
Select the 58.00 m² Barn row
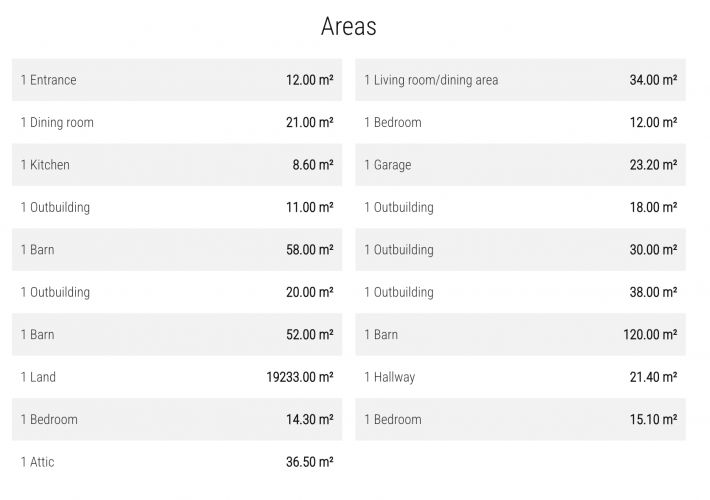coord(177,250)
